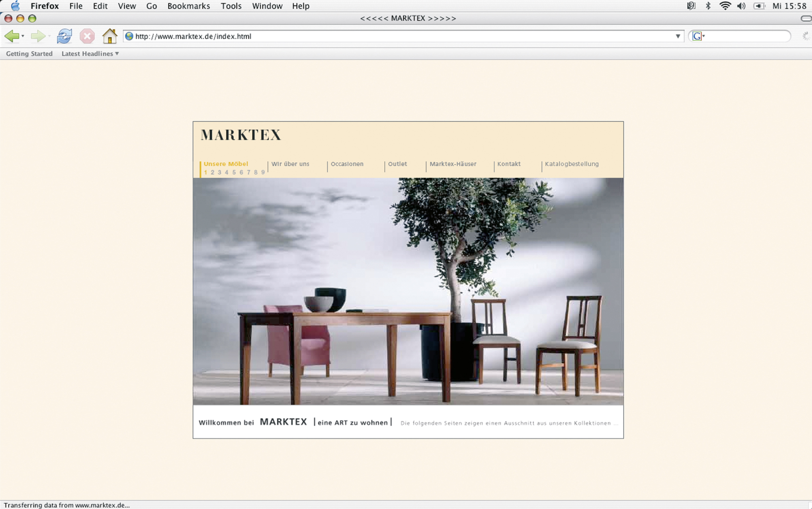This screenshot has height=509, width=812.
Task: Open the Tools menu
Action: 231,6
